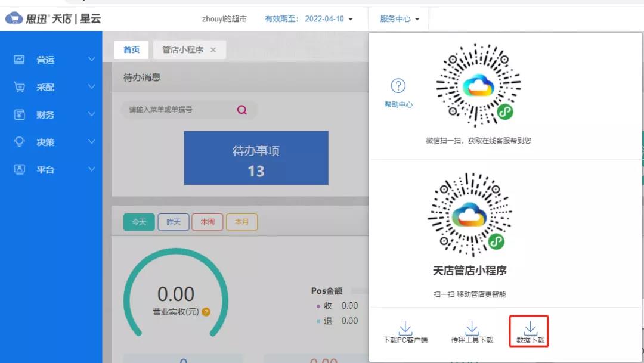Screen dimensions: 644x363
Task: Switch to the 本月 filter
Action: [242, 222]
